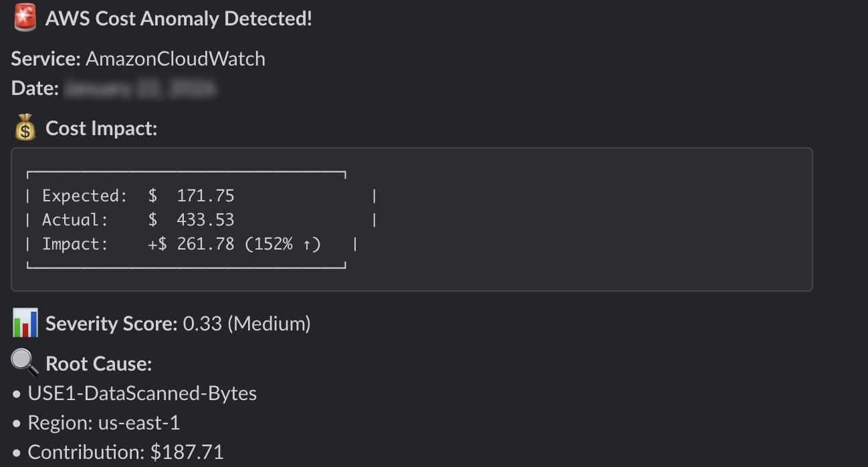868x467 pixels.
Task: Click the Impact +$261.78 line
Action: pos(138,244)
